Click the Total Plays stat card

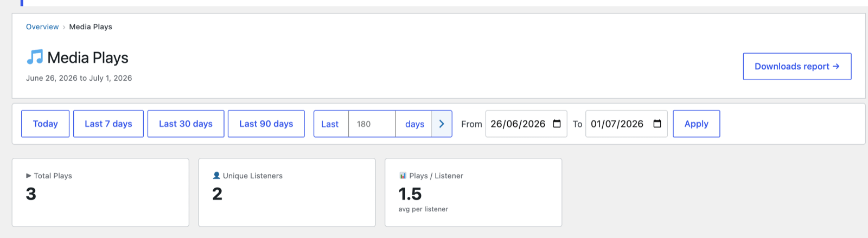point(100,192)
